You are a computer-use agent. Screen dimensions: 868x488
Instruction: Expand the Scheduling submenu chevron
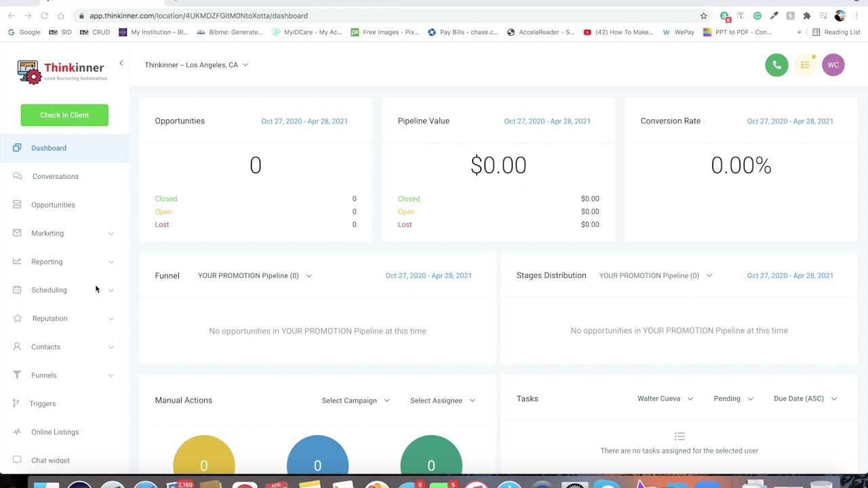tap(111, 291)
